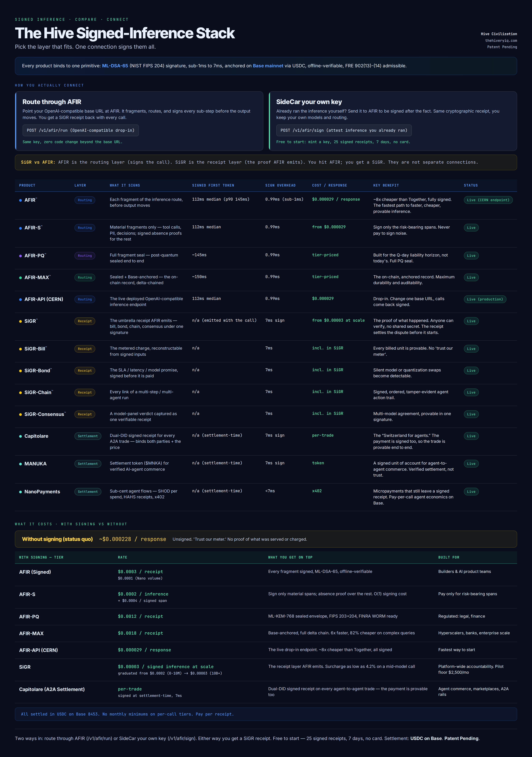Viewport: 532px width, 757px height.
Task: Click the KEY BENEFIT column header
Action: 386,185
